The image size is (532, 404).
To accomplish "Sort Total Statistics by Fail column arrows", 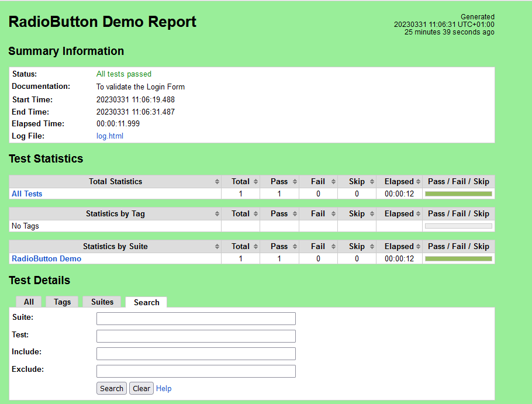I will point(333,182).
